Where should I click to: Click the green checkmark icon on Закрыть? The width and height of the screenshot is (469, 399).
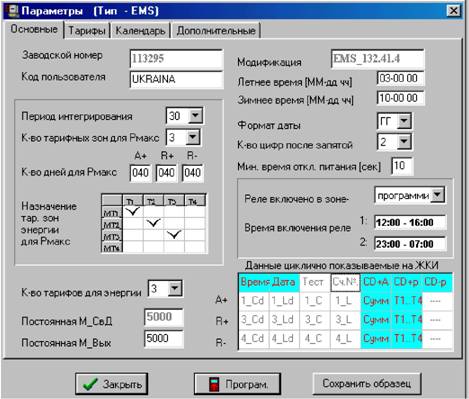click(90, 384)
